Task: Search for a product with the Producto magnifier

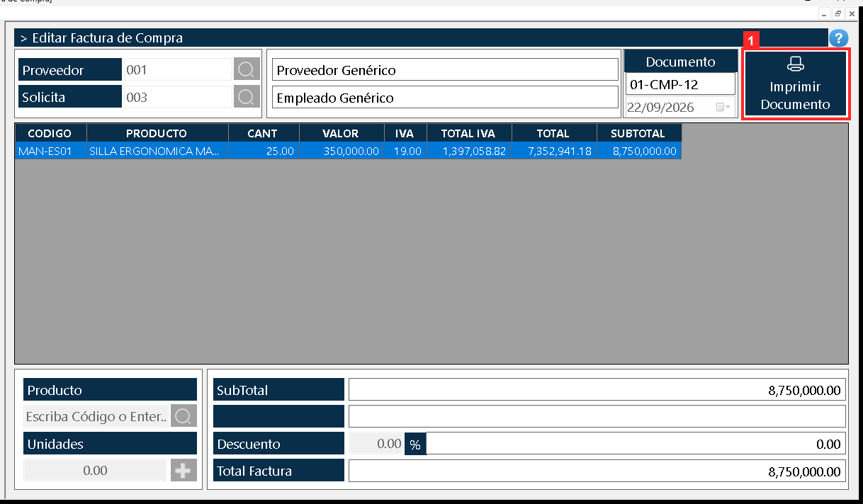Action: click(183, 416)
